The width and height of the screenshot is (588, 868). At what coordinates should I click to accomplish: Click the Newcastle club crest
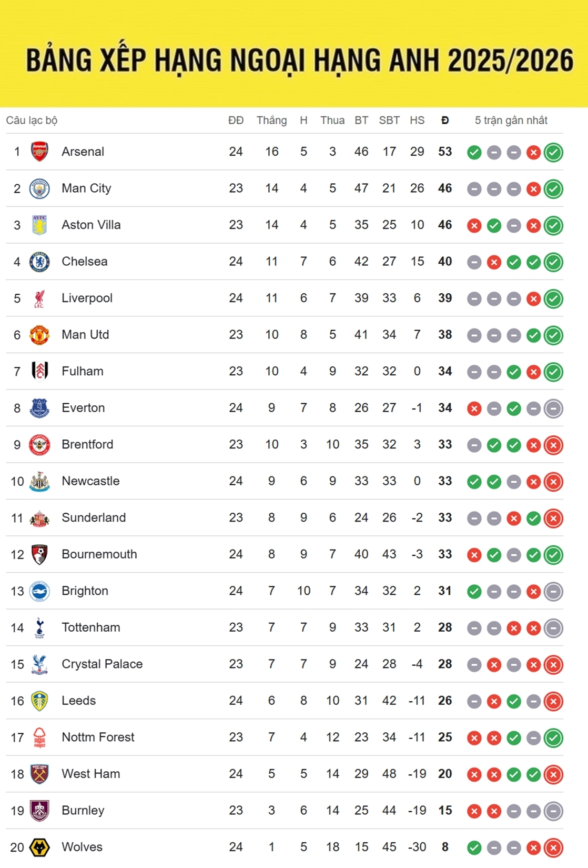[39, 481]
